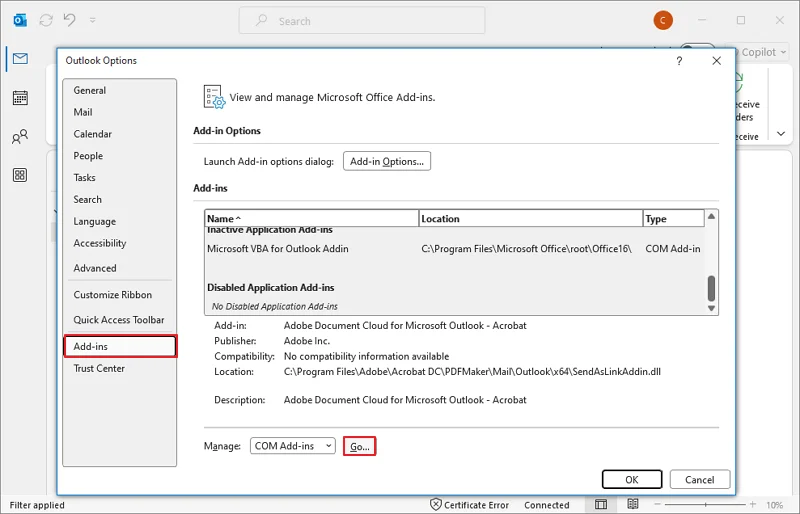Screen dimensions: 800x514
Task: Click the Go... button
Action: point(360,447)
